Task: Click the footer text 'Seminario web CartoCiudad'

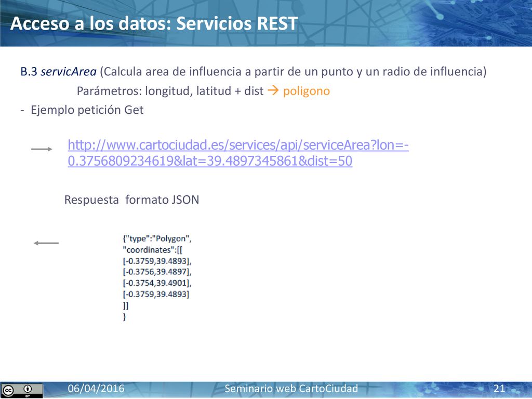Action: pyautogui.click(x=291, y=389)
